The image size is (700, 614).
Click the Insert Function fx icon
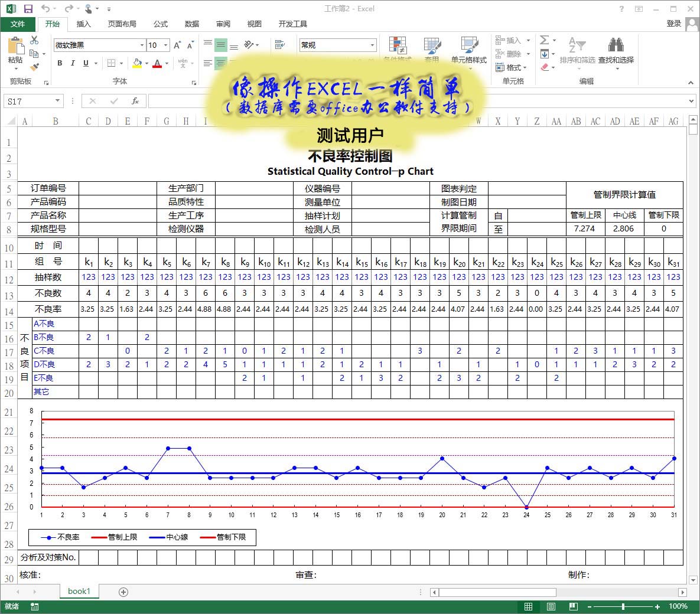click(x=135, y=101)
